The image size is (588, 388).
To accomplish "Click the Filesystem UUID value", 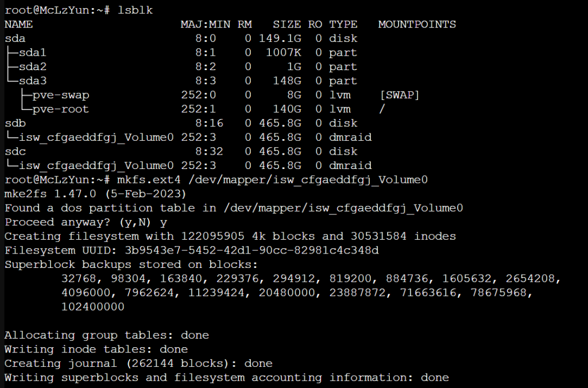I will click(x=252, y=250).
